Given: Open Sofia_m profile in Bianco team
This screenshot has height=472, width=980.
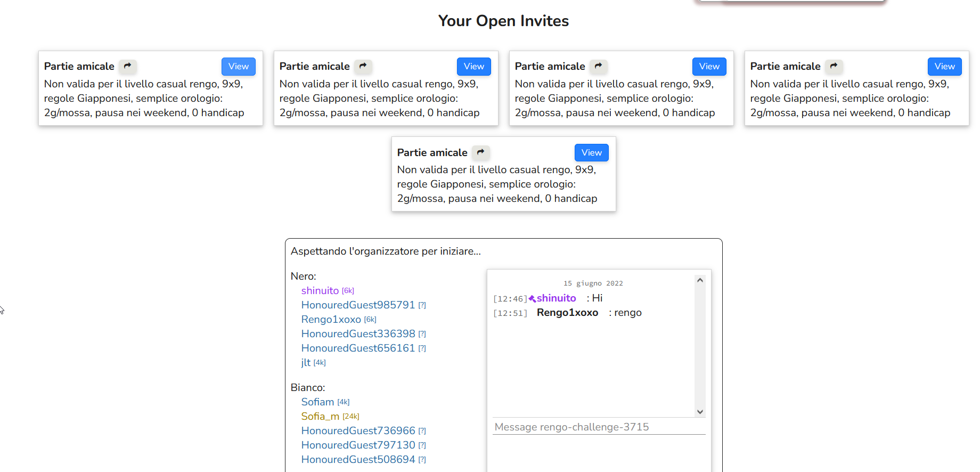Looking at the screenshot, I should tap(320, 417).
